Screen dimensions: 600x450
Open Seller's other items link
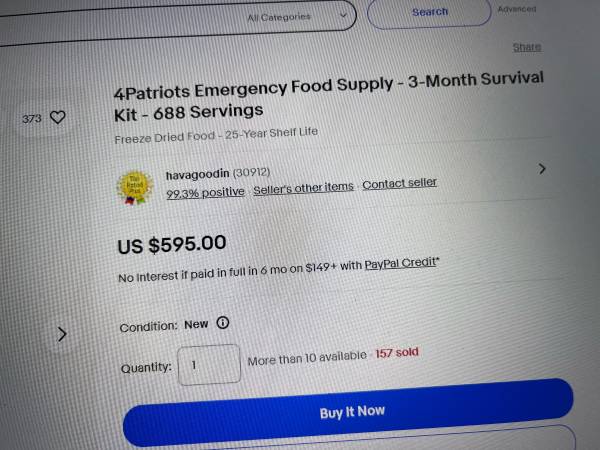pyautogui.click(x=303, y=188)
